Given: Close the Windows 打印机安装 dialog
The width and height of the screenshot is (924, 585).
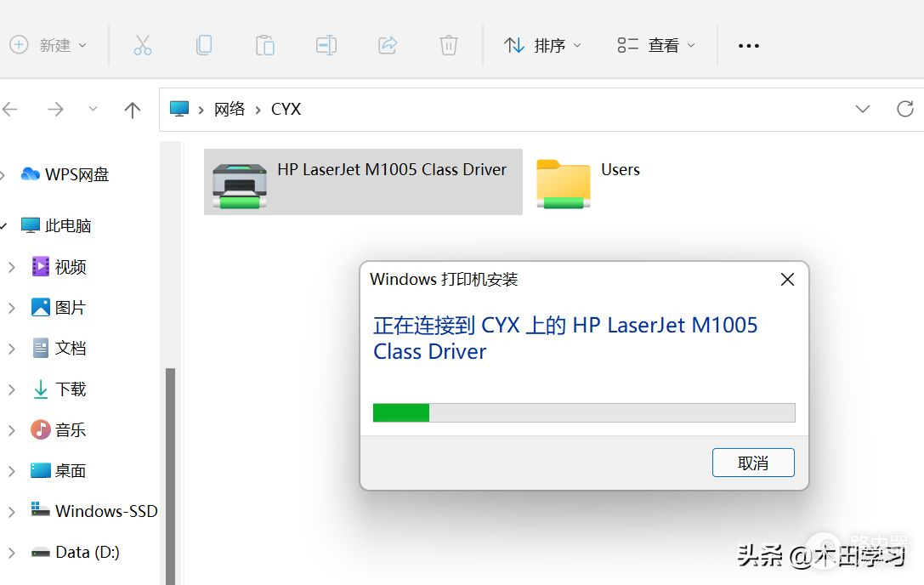Looking at the screenshot, I should (787, 279).
